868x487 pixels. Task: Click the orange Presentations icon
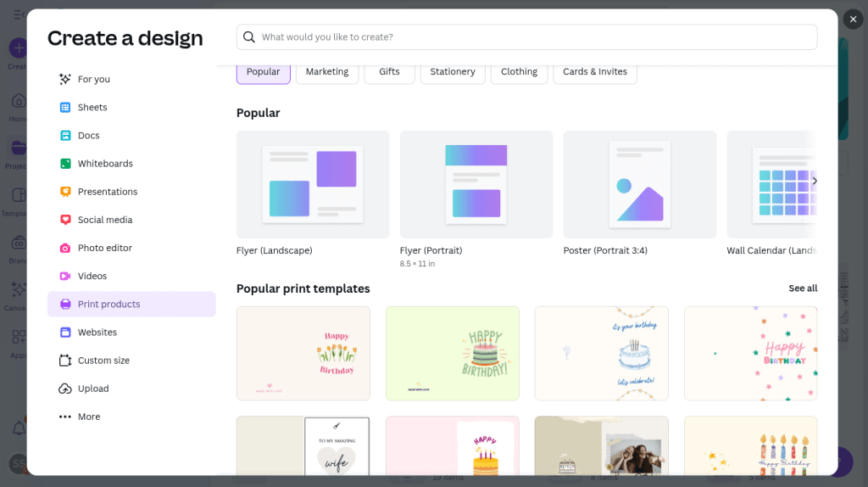click(x=64, y=192)
